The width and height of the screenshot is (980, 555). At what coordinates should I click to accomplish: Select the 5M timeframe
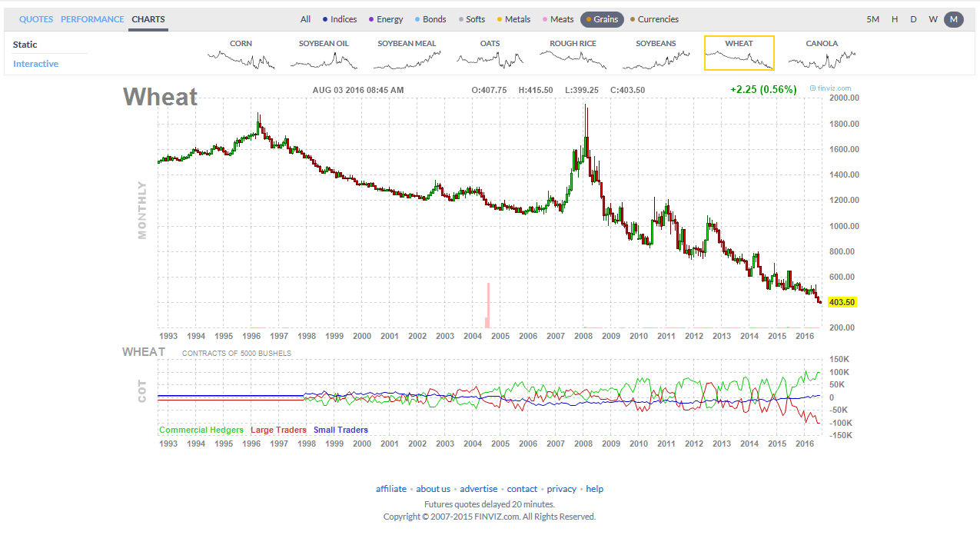coord(872,19)
